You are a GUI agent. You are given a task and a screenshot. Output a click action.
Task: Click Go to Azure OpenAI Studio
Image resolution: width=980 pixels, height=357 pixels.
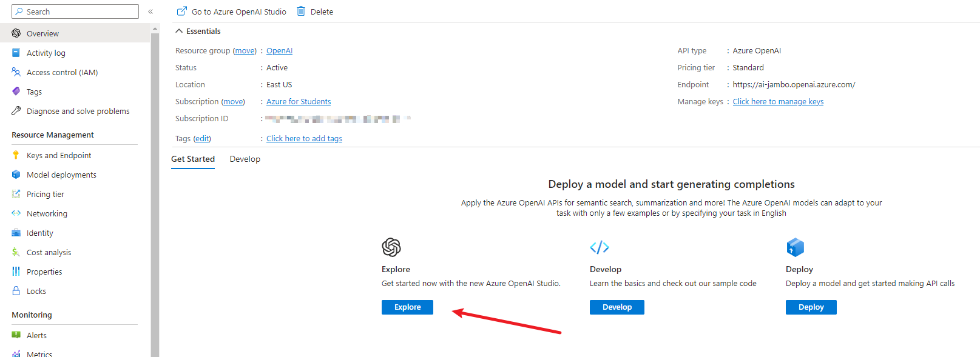click(x=231, y=12)
